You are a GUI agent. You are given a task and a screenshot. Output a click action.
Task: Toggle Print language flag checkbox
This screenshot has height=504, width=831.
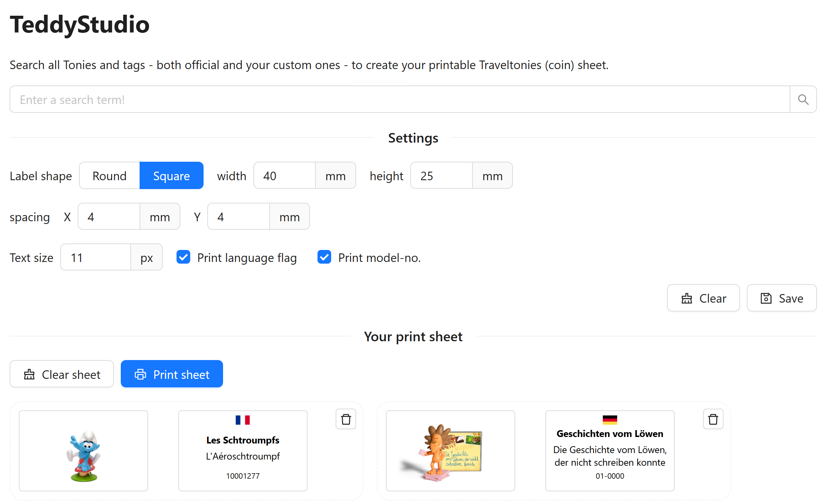183,257
